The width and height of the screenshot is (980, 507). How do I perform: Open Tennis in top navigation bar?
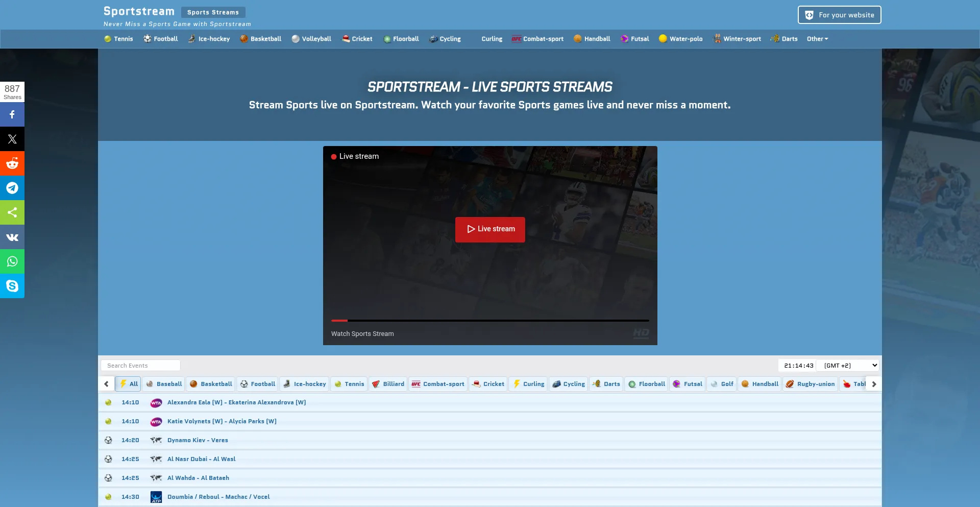pos(118,39)
